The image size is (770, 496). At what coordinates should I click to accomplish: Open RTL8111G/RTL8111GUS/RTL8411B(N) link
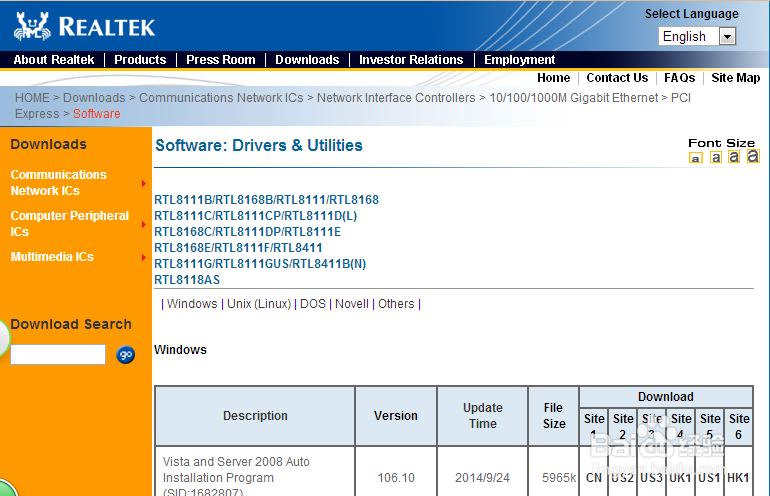[260, 264]
